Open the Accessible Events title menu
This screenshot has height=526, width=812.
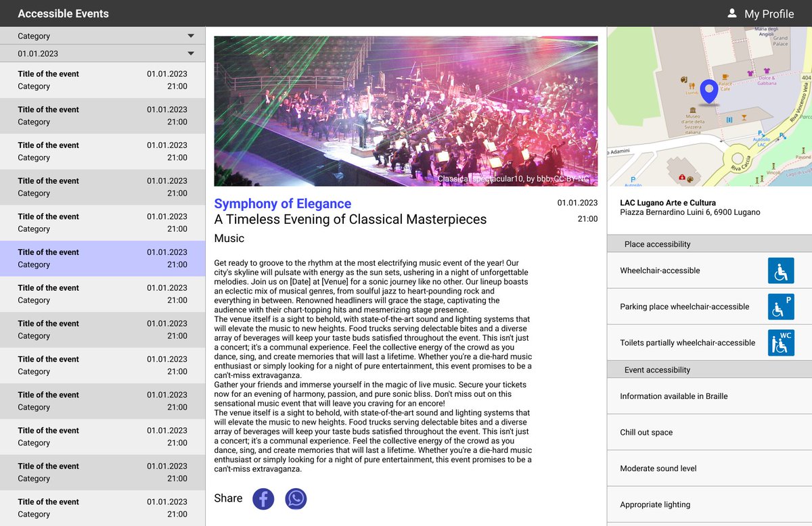[x=63, y=13]
